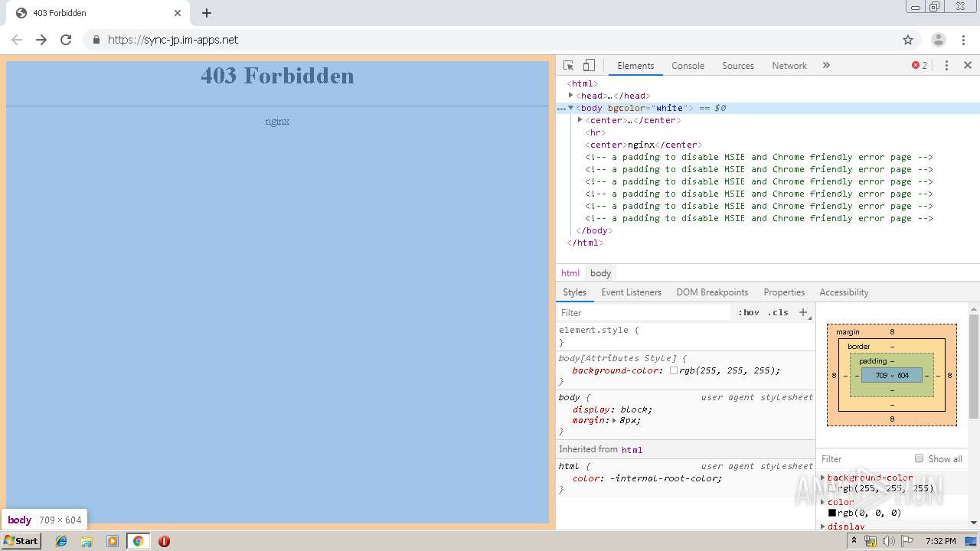980x551 pixels.
Task: Click the taskbar clock 7:32 PM
Action: (941, 541)
